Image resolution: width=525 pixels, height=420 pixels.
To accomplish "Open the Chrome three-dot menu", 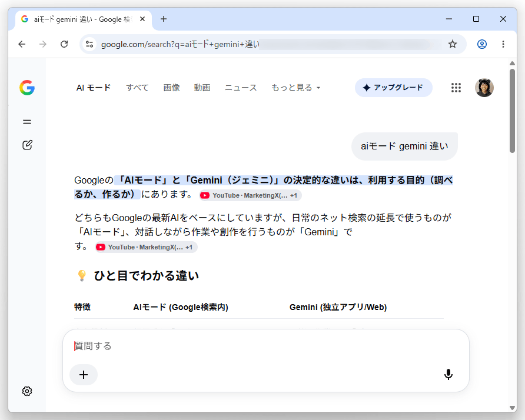I will [503, 44].
